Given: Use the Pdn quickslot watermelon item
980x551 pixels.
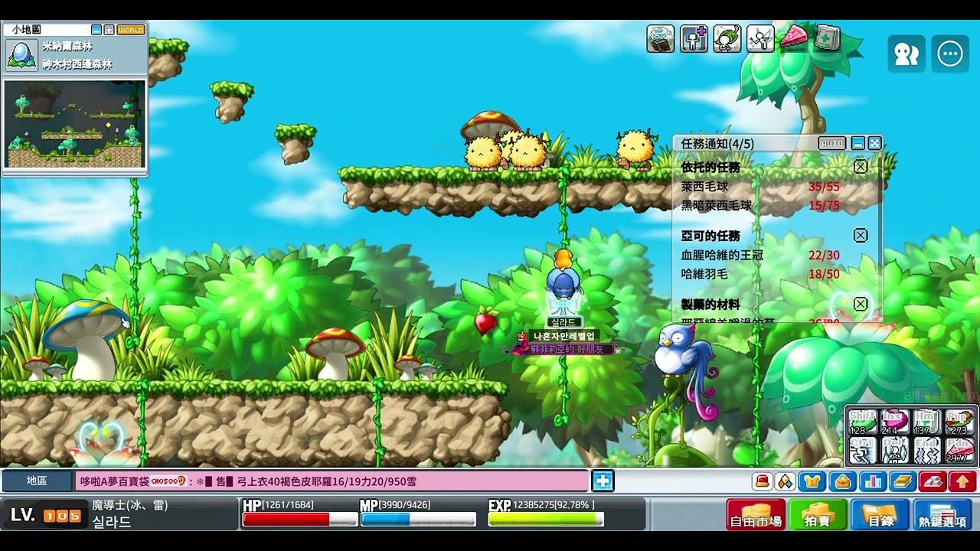Looking at the screenshot, I should 959,450.
